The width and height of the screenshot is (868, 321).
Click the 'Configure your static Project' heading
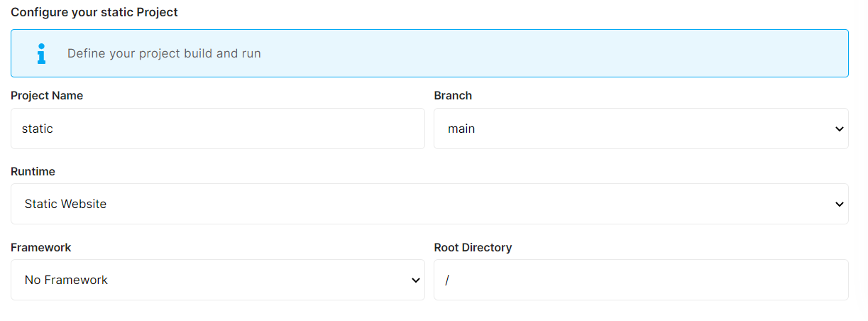tap(94, 12)
